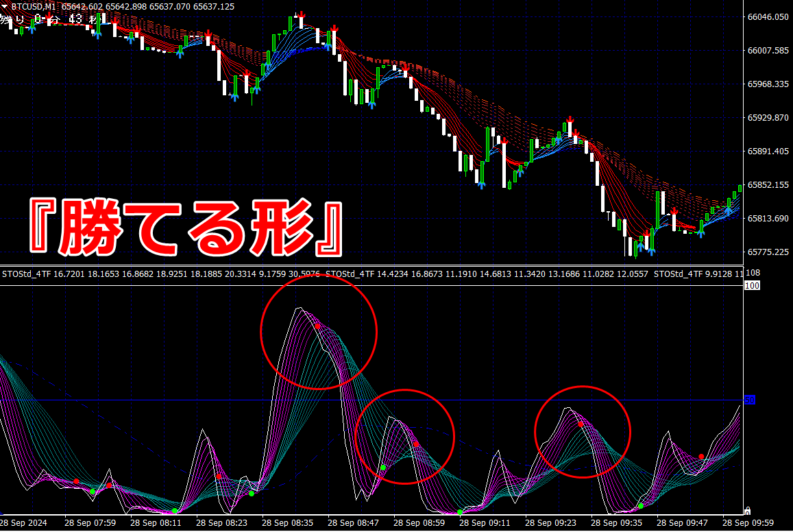Click the 28 Sep 08:59 time label

coord(419,523)
